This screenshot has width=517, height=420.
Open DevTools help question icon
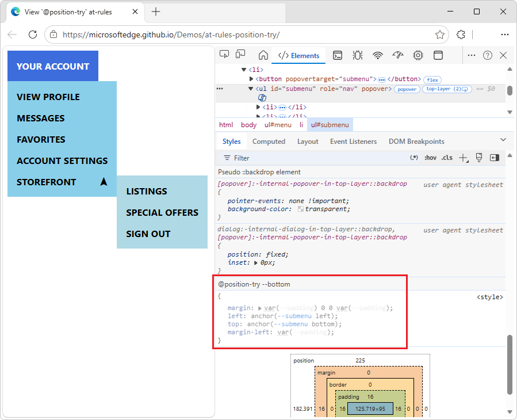[487, 55]
